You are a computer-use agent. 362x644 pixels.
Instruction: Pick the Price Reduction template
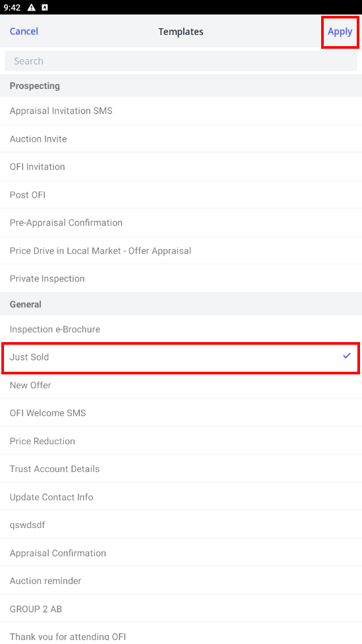tap(181, 441)
